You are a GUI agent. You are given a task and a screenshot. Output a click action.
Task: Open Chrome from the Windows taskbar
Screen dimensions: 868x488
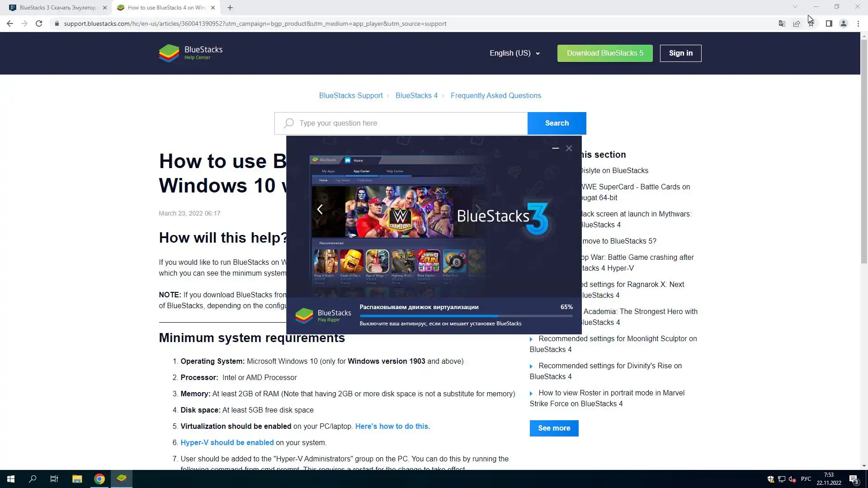tap(99, 479)
